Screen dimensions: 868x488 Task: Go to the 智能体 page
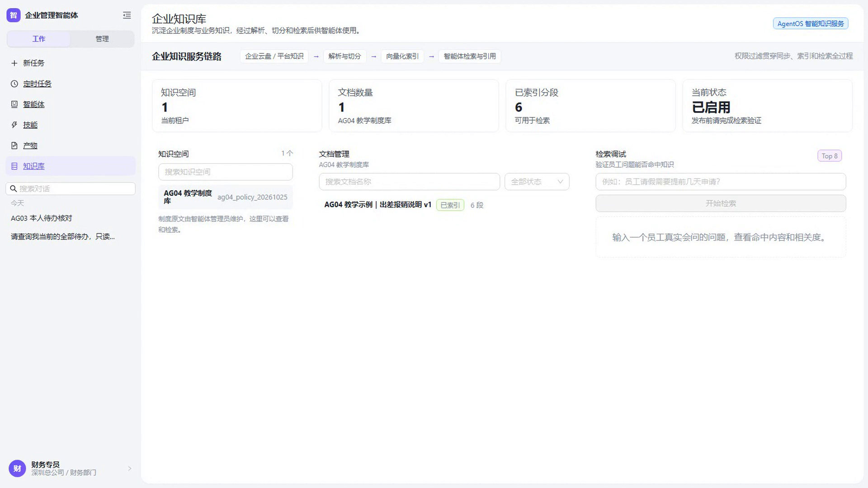(x=71, y=104)
